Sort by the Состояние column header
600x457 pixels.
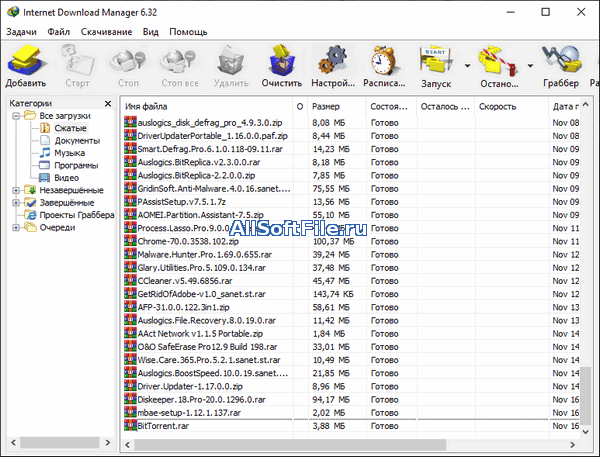pos(391,106)
